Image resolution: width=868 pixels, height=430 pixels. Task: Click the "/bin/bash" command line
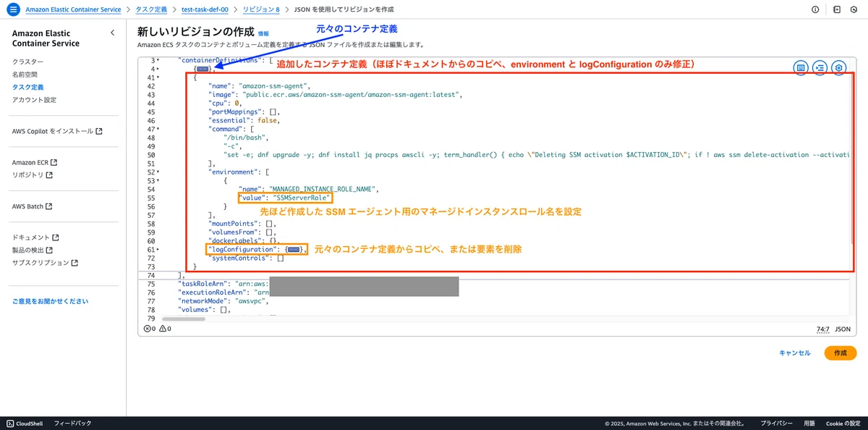pyautogui.click(x=247, y=138)
